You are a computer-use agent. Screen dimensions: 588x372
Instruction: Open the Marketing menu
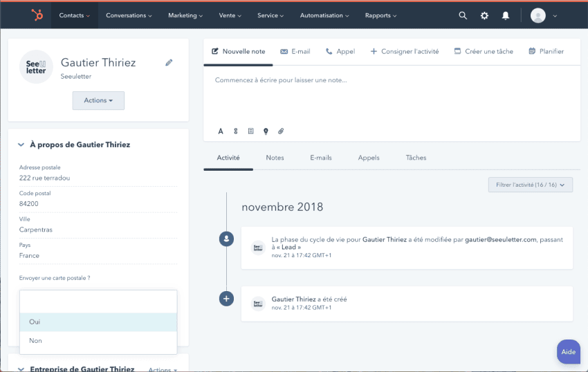[x=185, y=15]
